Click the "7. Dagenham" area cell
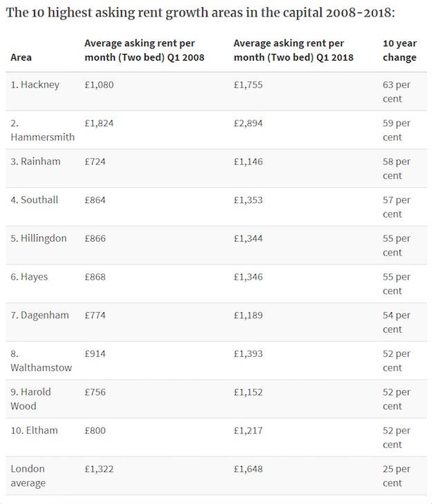 (40, 315)
